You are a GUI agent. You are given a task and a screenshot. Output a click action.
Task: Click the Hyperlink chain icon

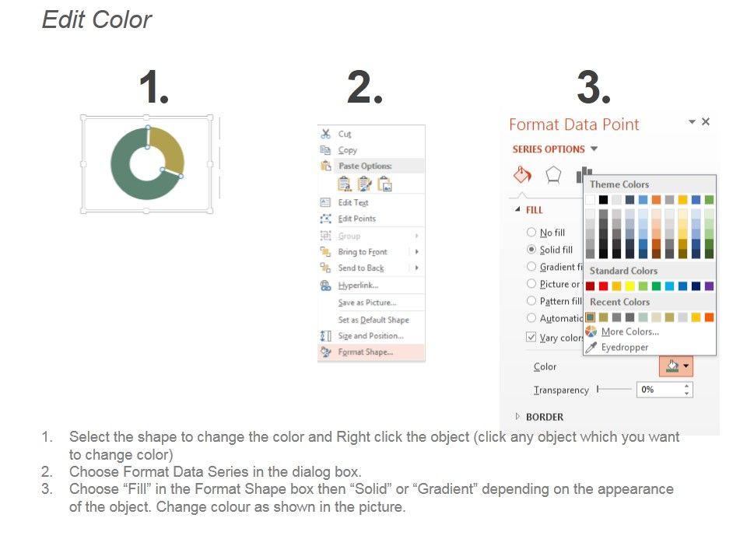click(x=326, y=285)
